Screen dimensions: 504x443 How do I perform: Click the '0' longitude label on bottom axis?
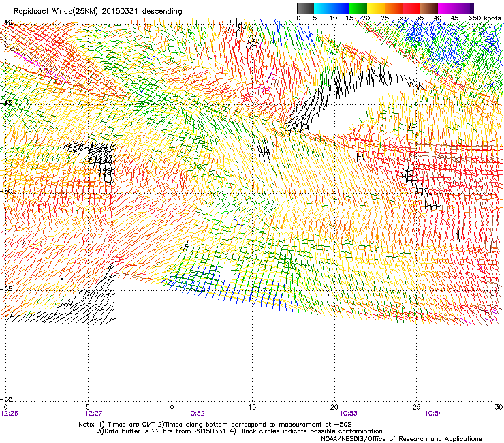click(5, 407)
